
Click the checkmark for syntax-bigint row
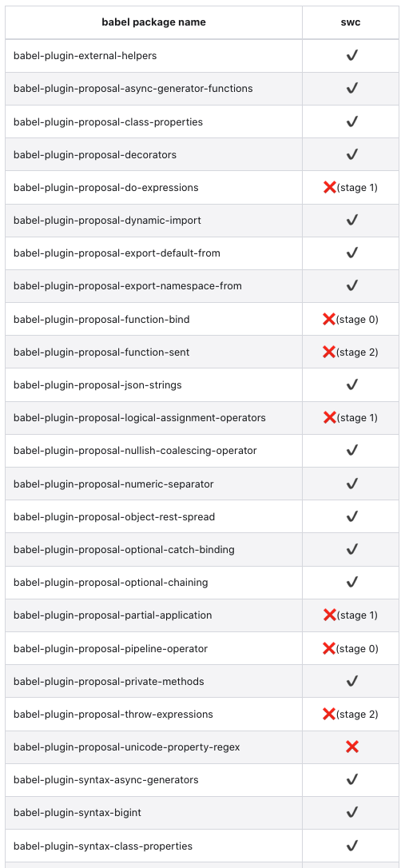click(x=352, y=812)
